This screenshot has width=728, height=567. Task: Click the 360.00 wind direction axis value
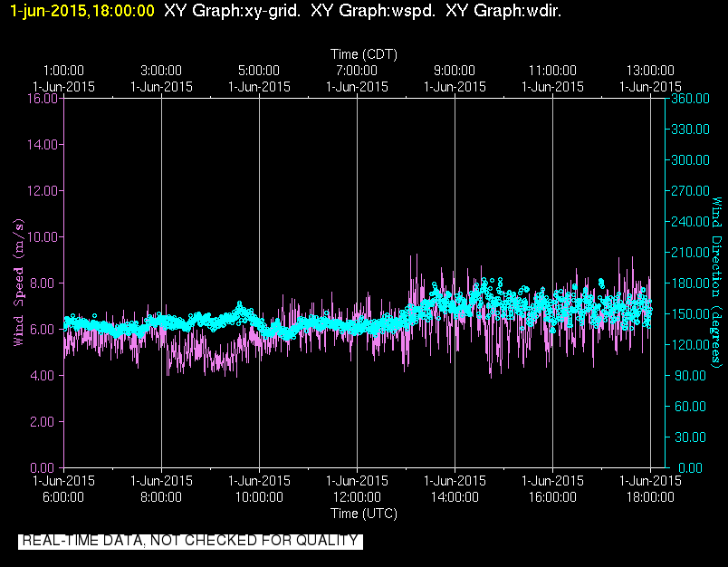pos(690,99)
